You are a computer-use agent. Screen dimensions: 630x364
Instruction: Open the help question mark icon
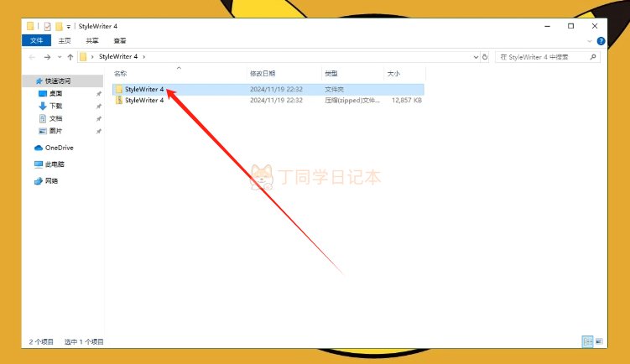tap(601, 41)
